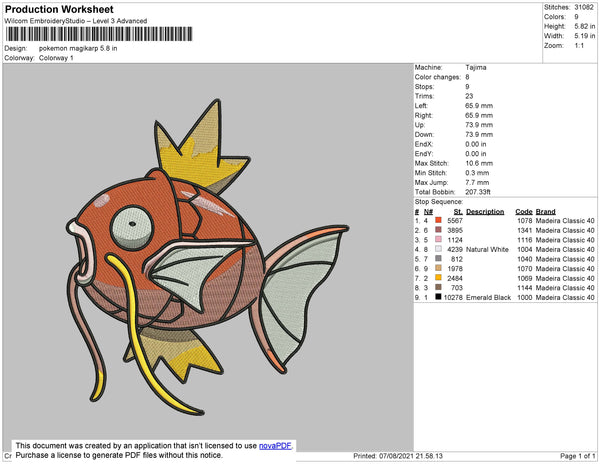
Task: Click the 'Production Worksheet' title
Action: click(x=59, y=9)
